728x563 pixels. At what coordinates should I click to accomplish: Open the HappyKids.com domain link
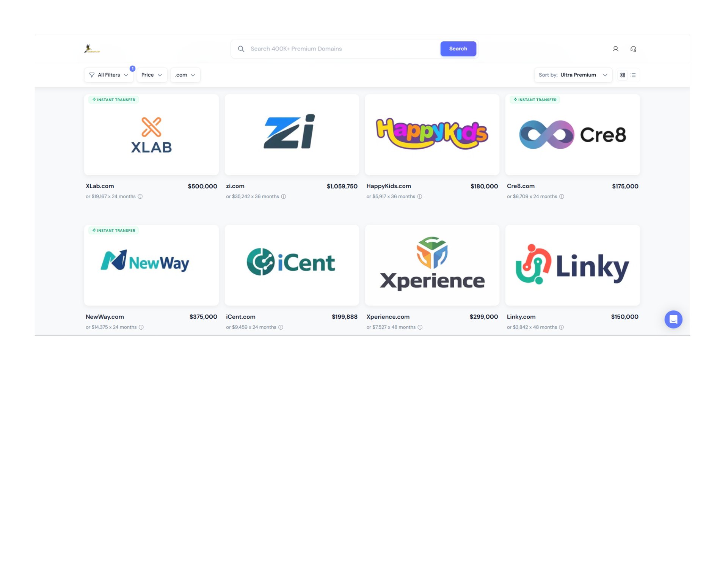(389, 186)
